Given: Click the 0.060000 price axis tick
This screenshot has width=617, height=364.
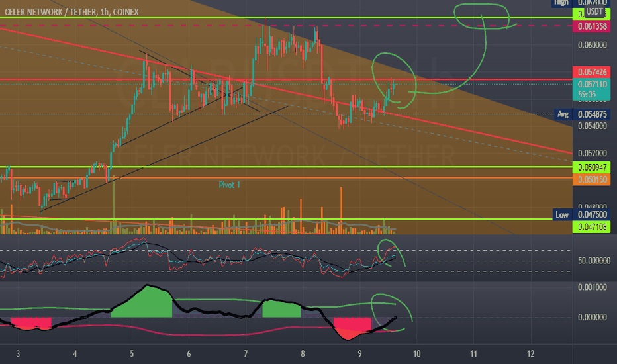Looking at the screenshot, I should (593, 45).
